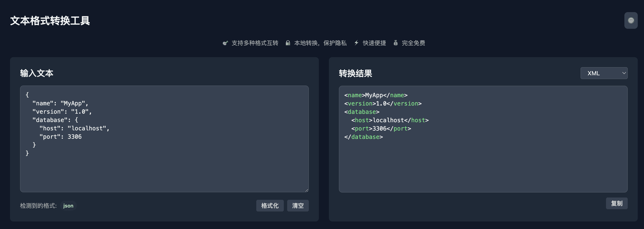
Task: Click the 输入文本 panel heading
Action: point(37,73)
